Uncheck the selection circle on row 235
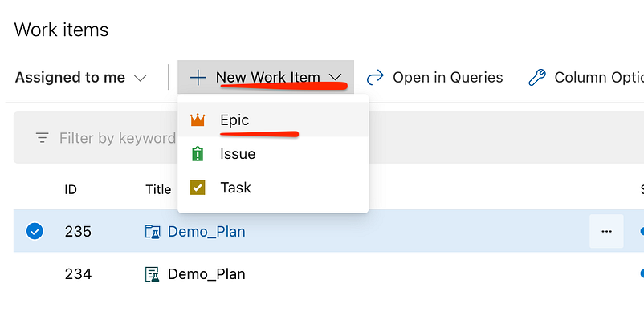This screenshot has width=644, height=320. click(x=35, y=232)
